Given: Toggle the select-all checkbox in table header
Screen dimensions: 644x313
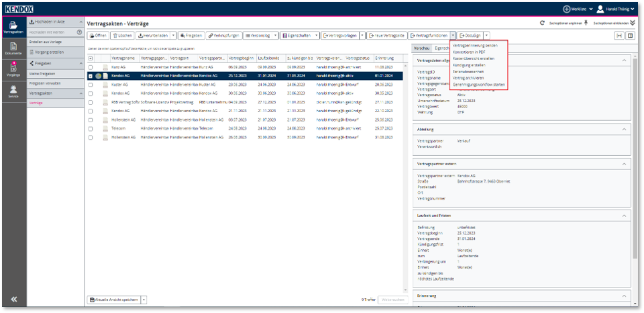Looking at the screenshot, I should tap(91, 58).
